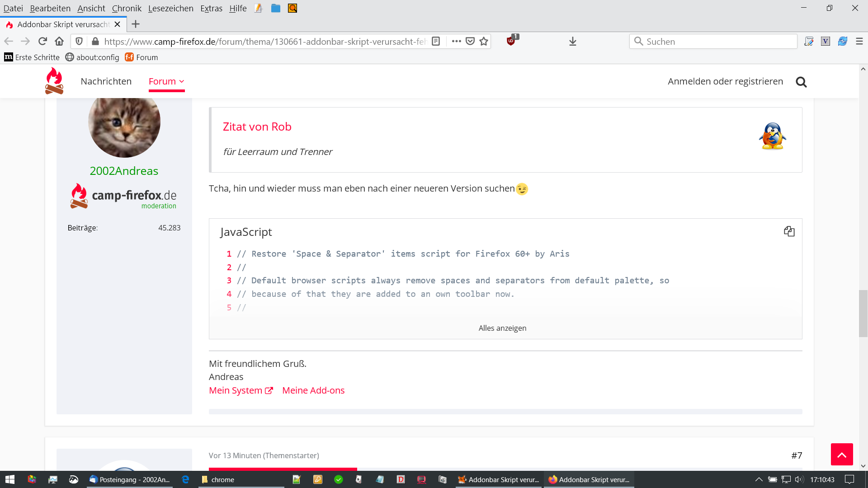Viewport: 868px width, 488px height.
Task: Toggle reader view in address bar
Action: click(x=436, y=42)
